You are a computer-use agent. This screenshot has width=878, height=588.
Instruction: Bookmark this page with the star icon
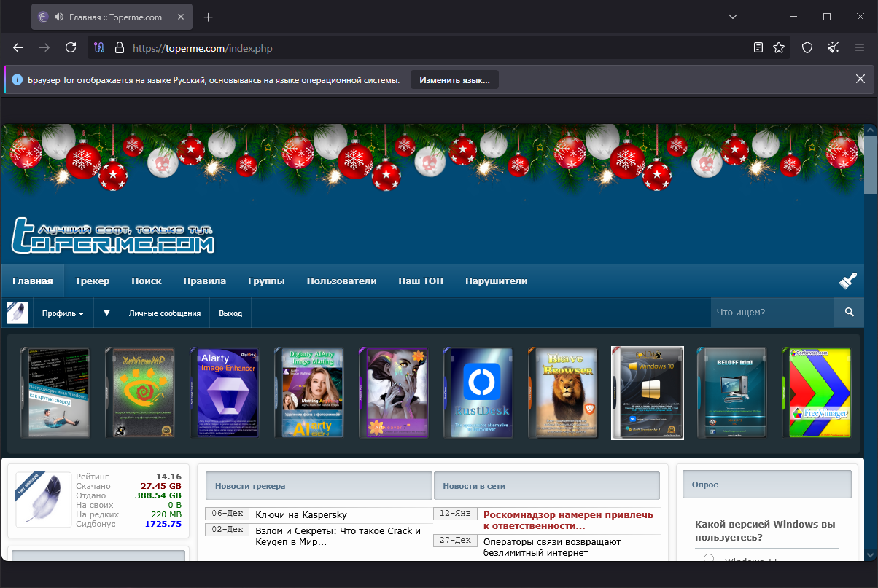(779, 47)
